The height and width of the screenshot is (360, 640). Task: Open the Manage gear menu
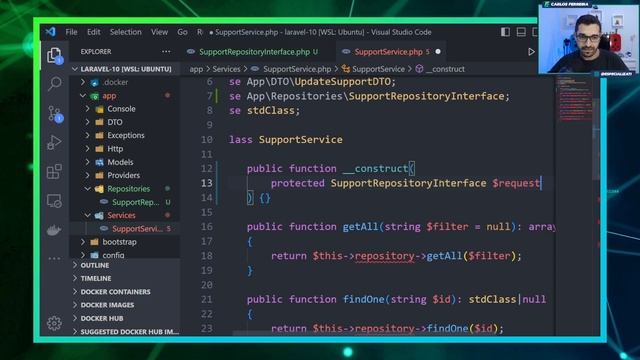[54, 323]
